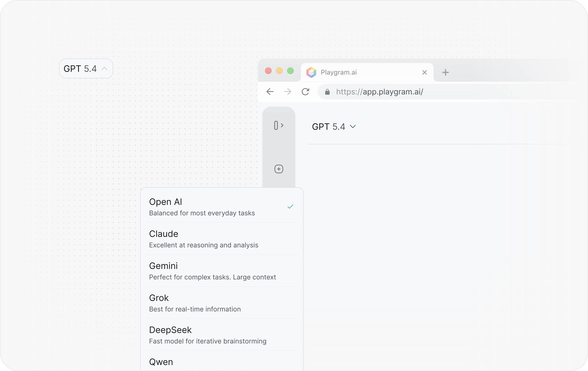
Task: Click the yellow minimize dot
Action: click(279, 71)
